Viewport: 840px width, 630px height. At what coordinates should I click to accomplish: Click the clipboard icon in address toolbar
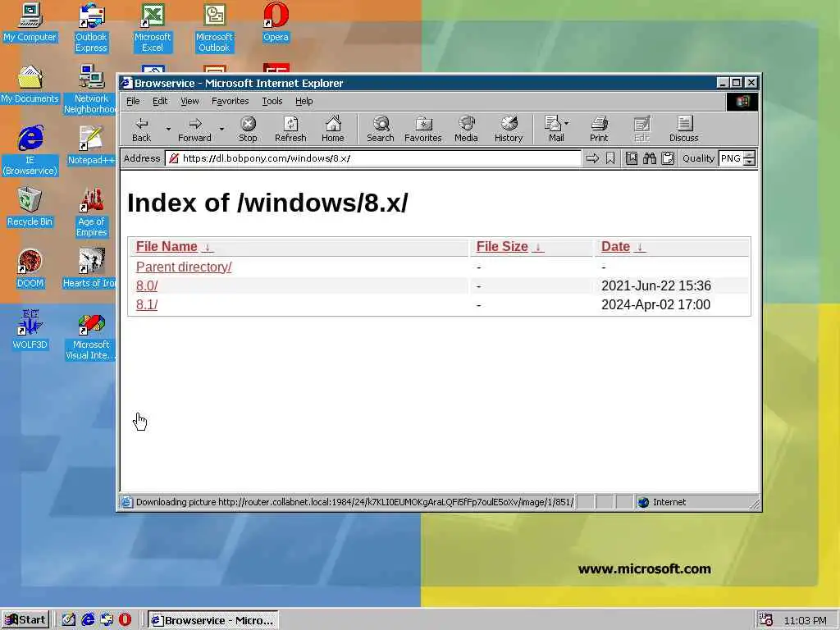click(668, 158)
